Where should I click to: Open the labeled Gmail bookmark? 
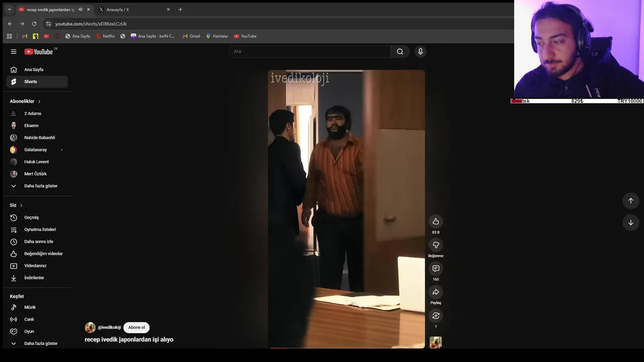(x=191, y=36)
